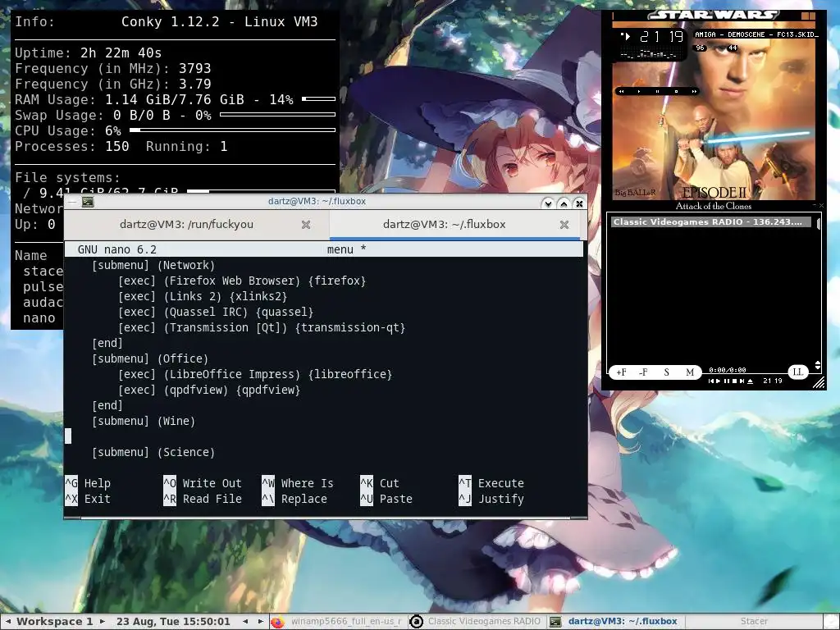840x630 pixels.
Task: Click playlist scroll up/down arrows
Action: point(818,365)
